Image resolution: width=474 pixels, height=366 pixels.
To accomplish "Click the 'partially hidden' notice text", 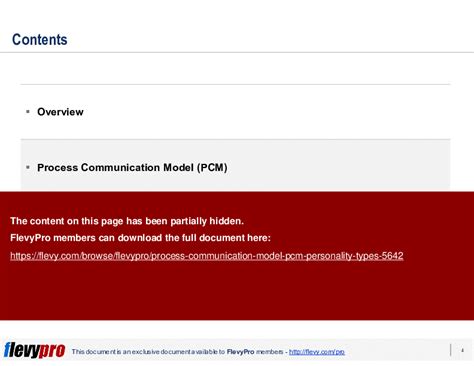I will pos(127,221).
